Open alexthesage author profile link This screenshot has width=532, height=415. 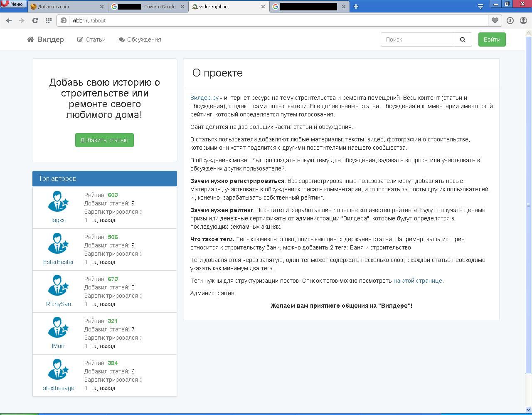[x=59, y=388]
